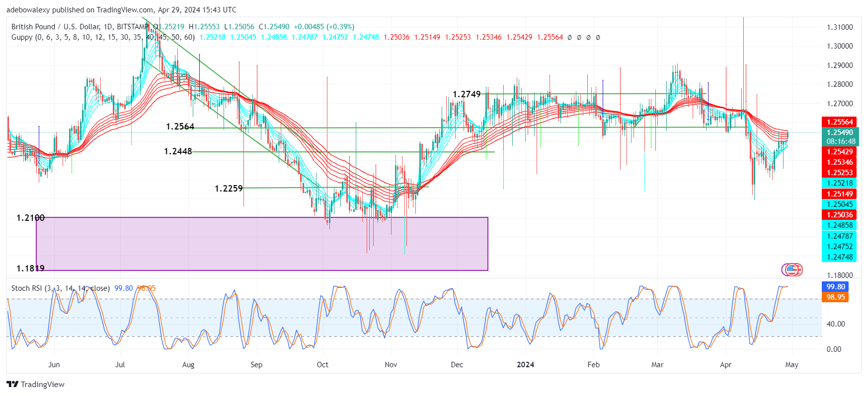
Task: Click the May label on time axis
Action: pos(791,365)
